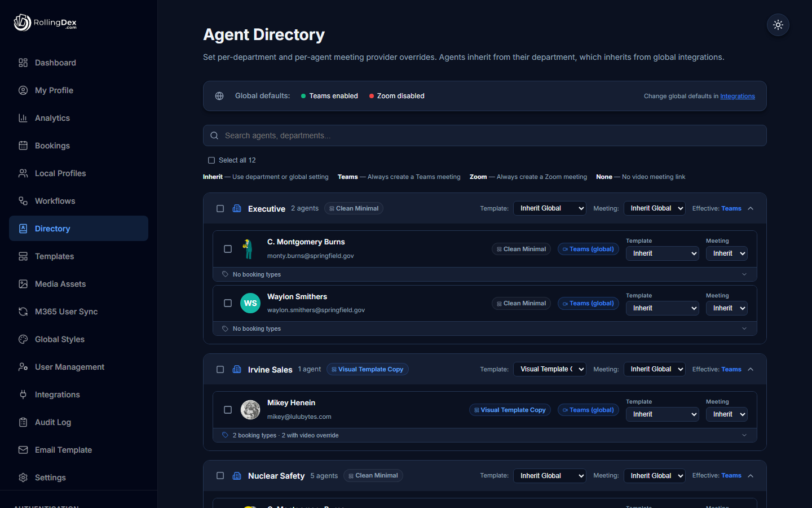Expand Mikey Henein's booking types row
Image resolution: width=812 pixels, height=508 pixels.
[x=485, y=435]
